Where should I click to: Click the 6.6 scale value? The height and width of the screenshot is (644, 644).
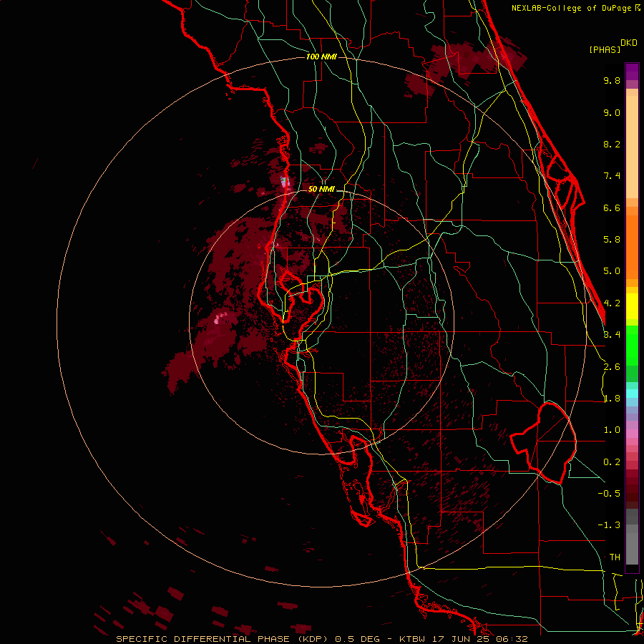[612, 208]
